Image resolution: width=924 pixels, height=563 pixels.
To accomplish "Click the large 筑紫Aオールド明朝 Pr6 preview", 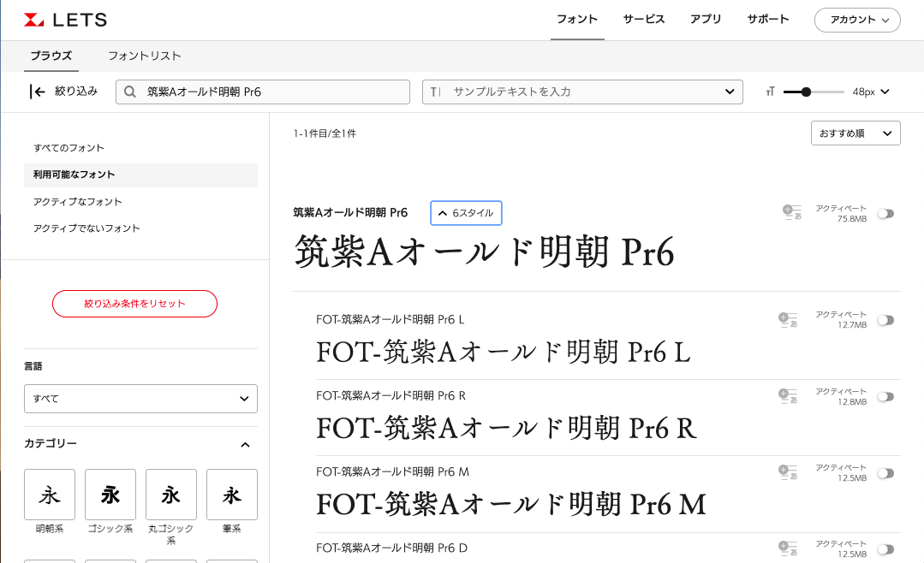I will coord(485,252).
